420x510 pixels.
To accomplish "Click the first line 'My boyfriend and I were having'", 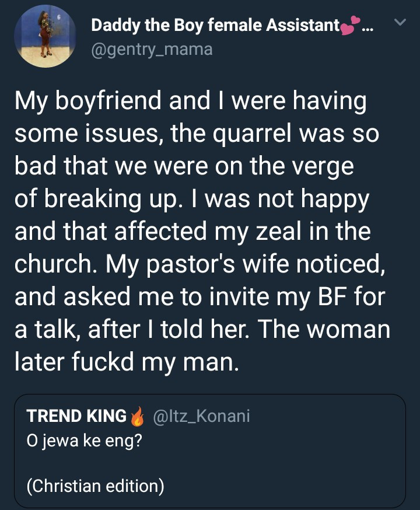I will (190, 103).
